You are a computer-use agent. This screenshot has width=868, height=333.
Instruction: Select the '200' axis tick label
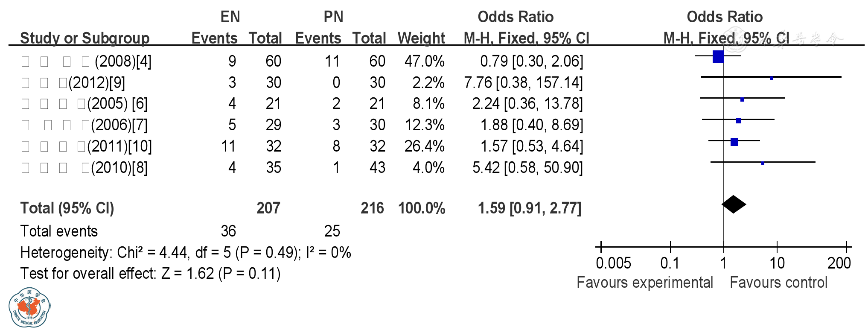tap(839, 263)
